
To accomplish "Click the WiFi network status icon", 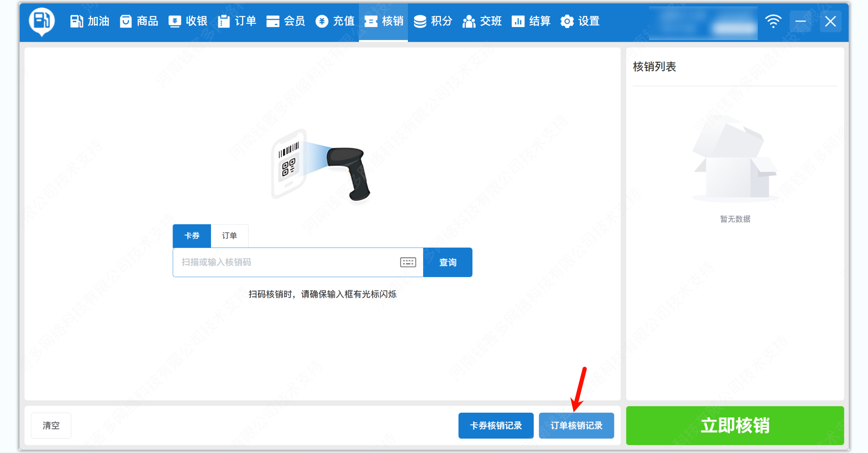I will click(x=773, y=21).
